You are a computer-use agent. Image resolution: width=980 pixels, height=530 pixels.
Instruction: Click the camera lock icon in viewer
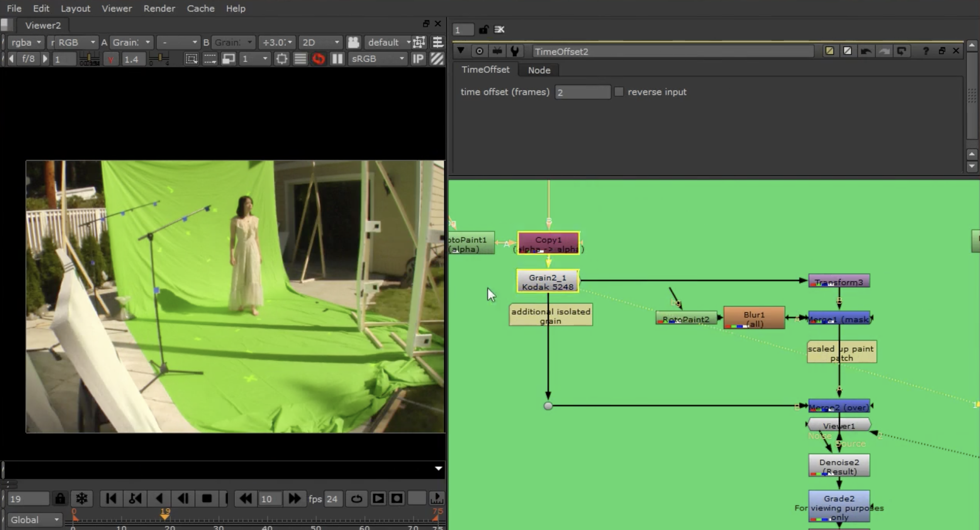click(x=353, y=42)
